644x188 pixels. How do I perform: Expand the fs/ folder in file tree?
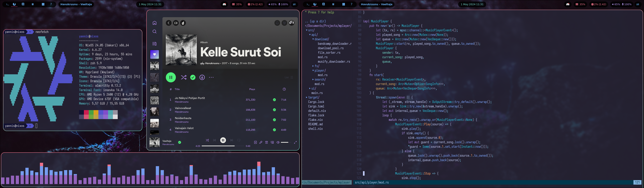pos(316,66)
